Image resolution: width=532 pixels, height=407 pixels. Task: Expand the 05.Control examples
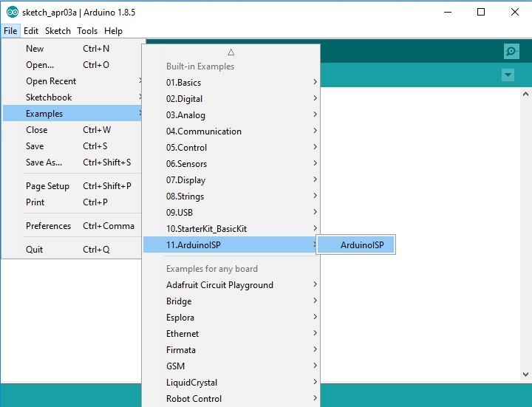[231, 148]
